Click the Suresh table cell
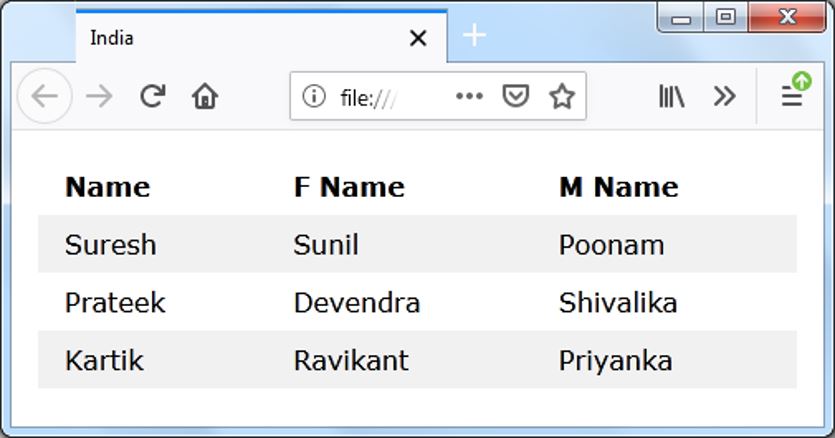Viewport: 835px width, 438px height. [110, 245]
